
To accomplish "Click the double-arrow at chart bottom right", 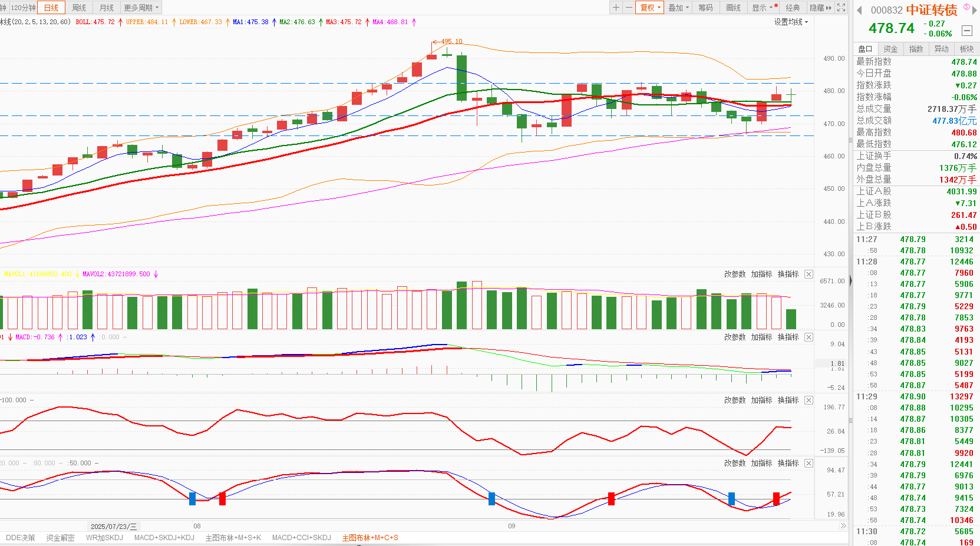I will click(843, 526).
